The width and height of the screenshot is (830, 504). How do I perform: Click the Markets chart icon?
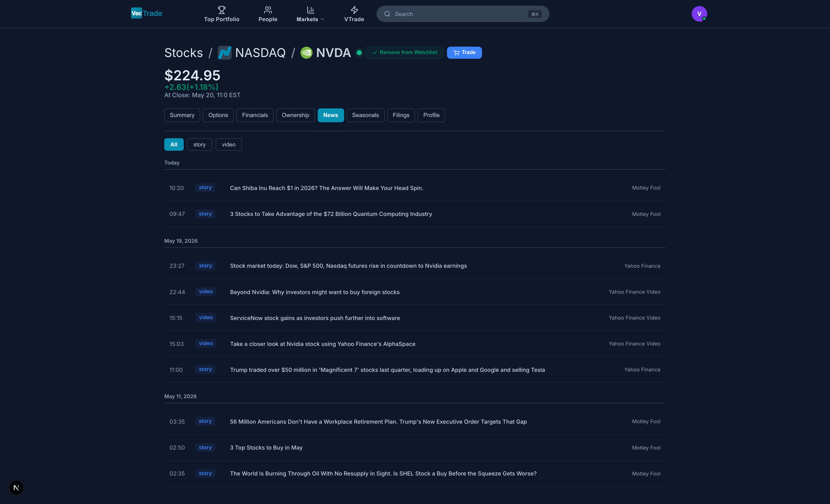point(310,10)
